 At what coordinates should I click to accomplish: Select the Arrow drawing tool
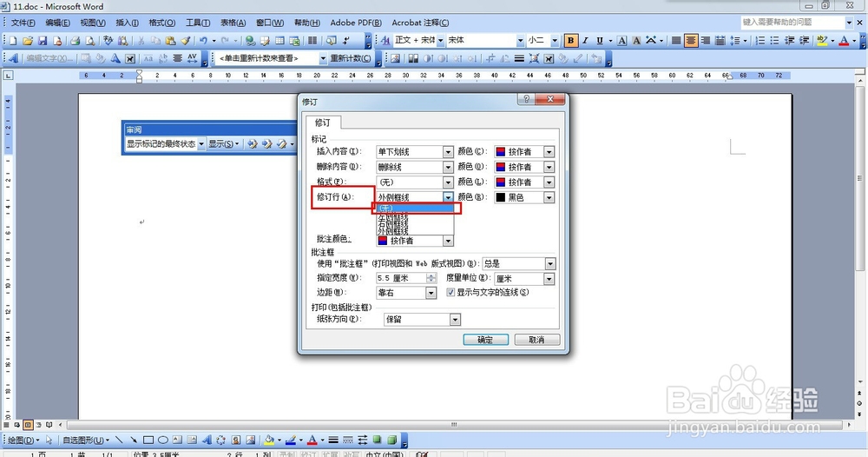[x=134, y=440]
